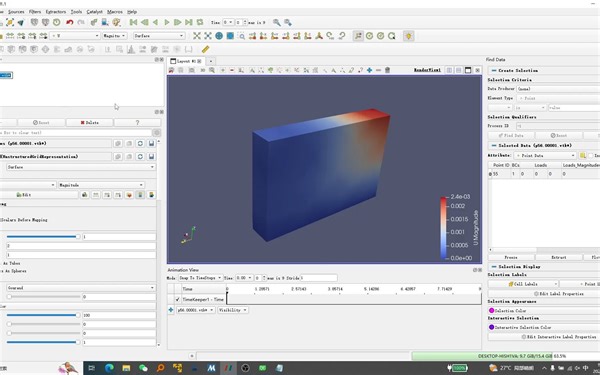Open File Explorer from the taskbar

click(x=126, y=368)
